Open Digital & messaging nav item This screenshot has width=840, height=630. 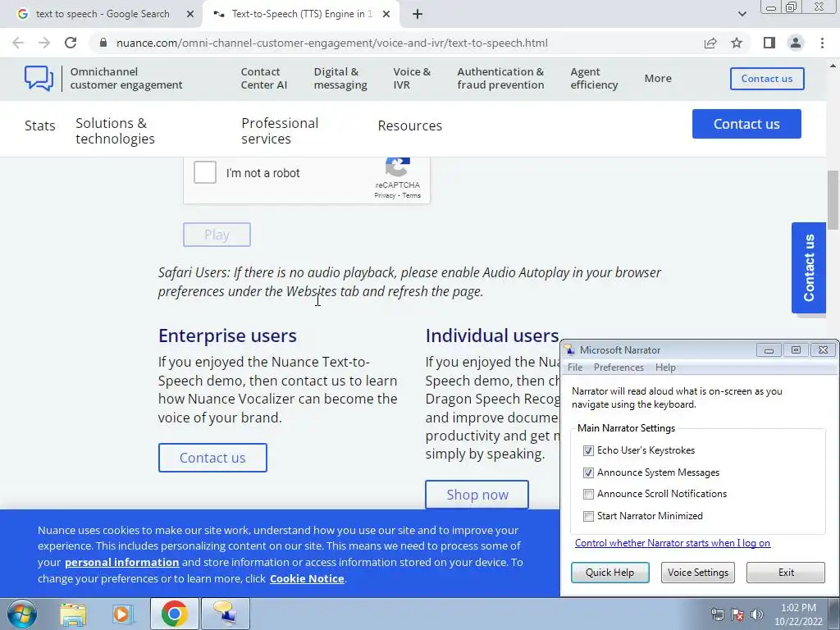tap(340, 78)
